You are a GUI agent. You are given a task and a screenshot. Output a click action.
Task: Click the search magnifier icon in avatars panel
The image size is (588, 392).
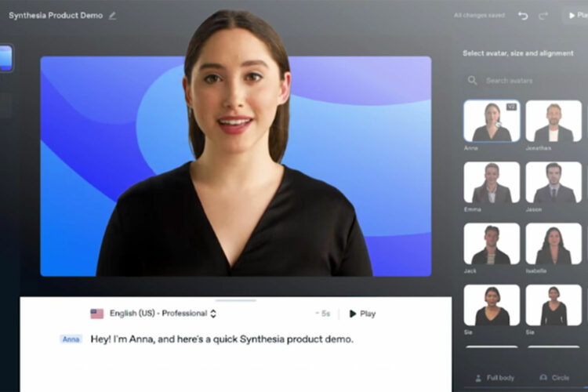point(472,80)
